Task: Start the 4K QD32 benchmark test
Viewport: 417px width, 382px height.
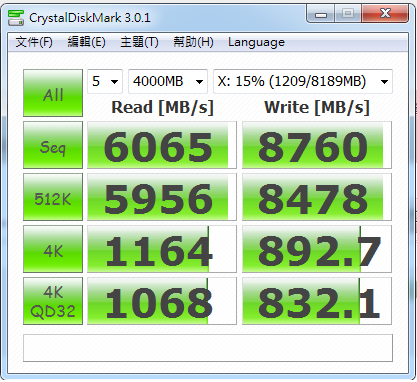Action: click(x=53, y=301)
